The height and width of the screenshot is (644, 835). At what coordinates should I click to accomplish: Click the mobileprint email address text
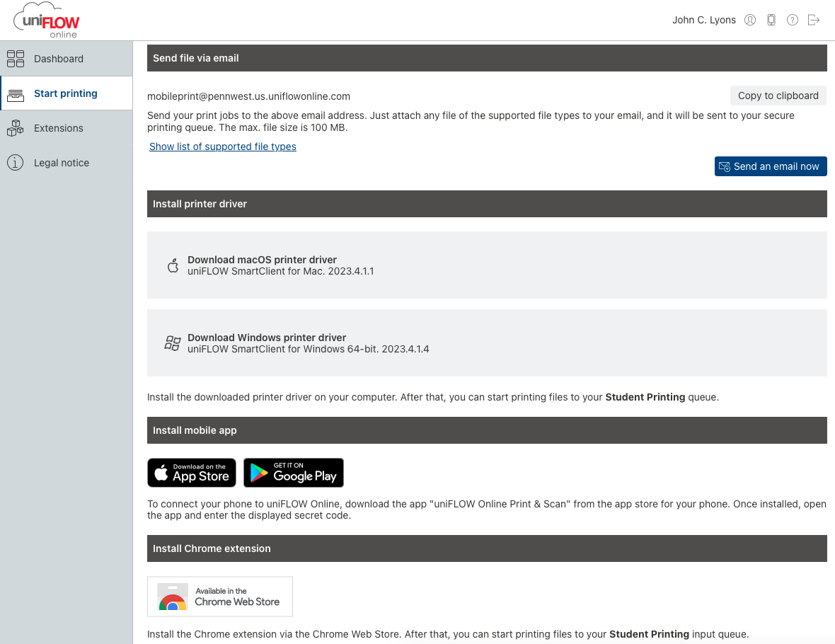coord(248,96)
